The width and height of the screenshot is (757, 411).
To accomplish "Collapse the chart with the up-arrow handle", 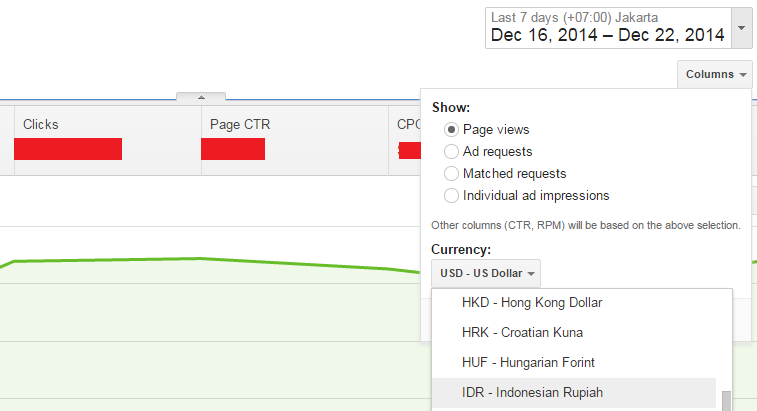I will point(201,97).
